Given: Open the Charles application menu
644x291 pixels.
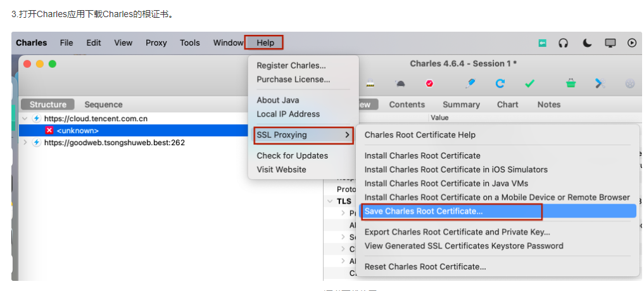Looking at the screenshot, I should coord(31,42).
